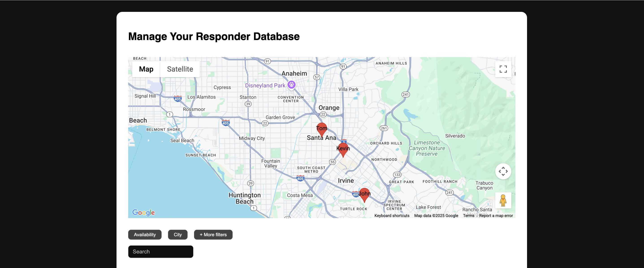This screenshot has height=268, width=644.
Task: Click the Irvine city label on map
Action: (x=346, y=181)
